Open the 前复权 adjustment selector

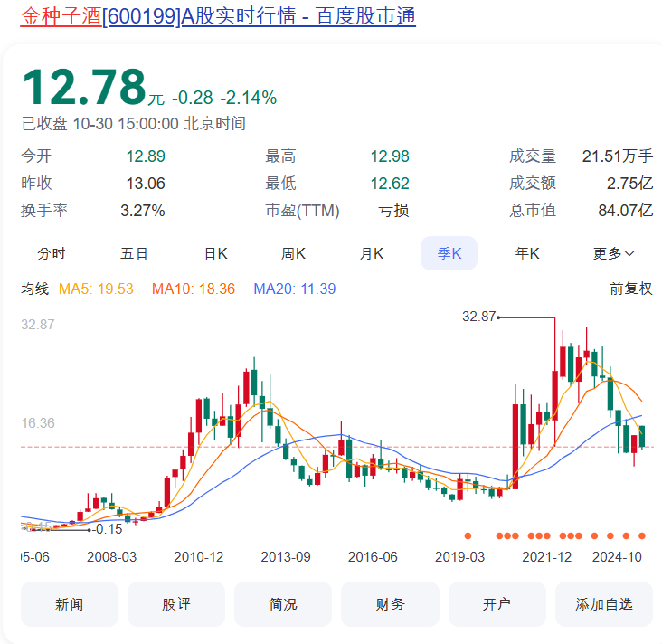pos(631,289)
